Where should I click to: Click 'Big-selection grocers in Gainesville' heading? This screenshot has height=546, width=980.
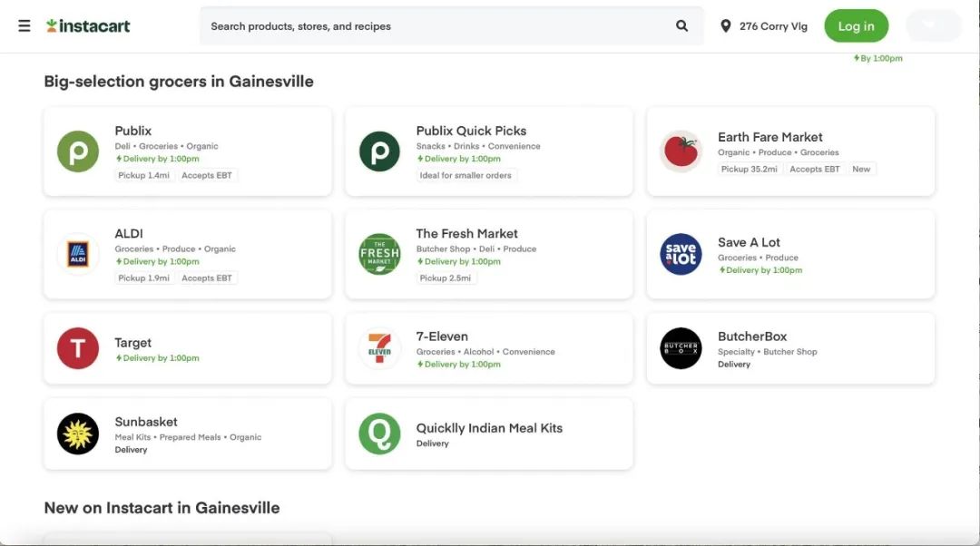179,82
